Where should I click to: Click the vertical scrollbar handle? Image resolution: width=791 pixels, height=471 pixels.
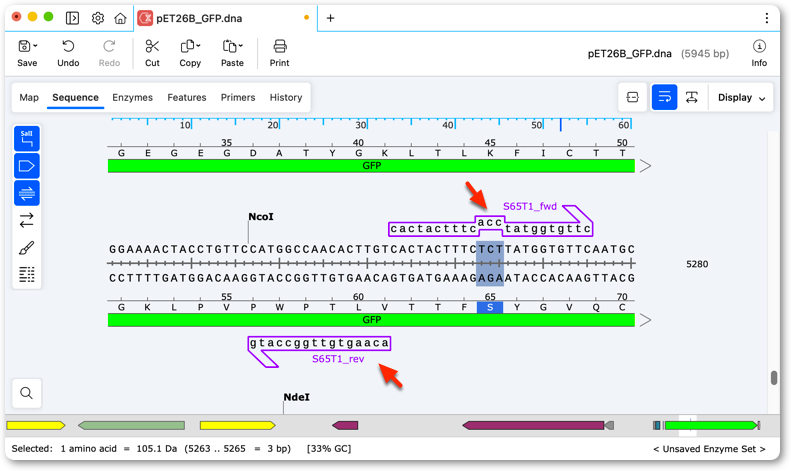(x=774, y=377)
